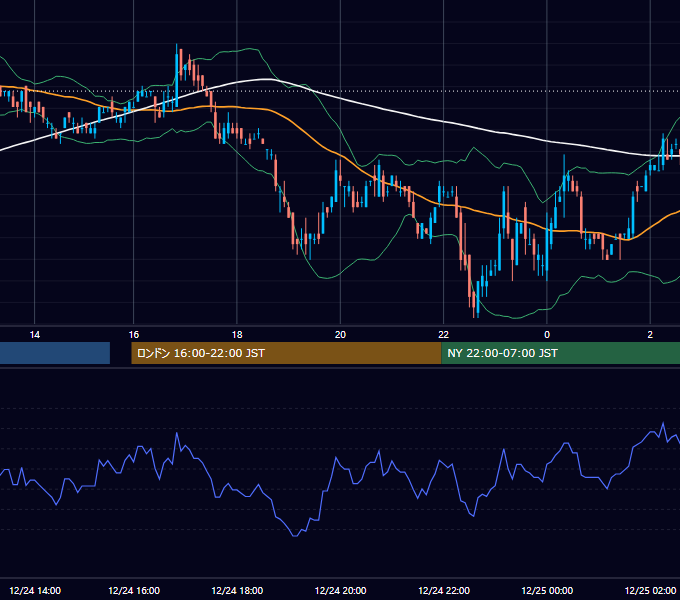
Task: Click the 12/24 18:00 date label
Action: tap(237, 590)
